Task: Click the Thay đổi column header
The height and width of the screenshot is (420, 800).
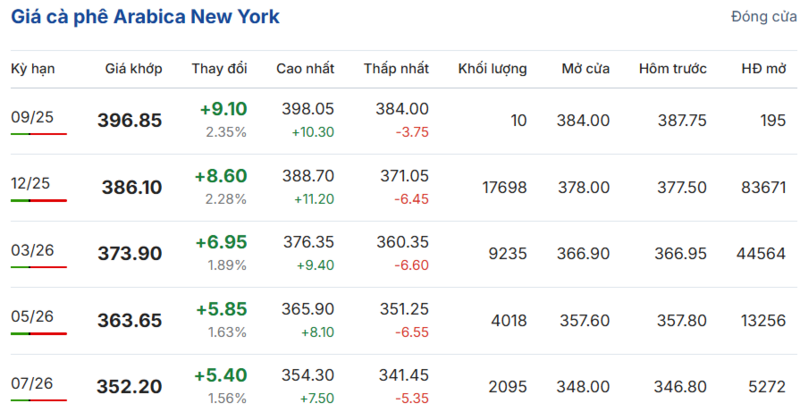Action: (x=219, y=68)
